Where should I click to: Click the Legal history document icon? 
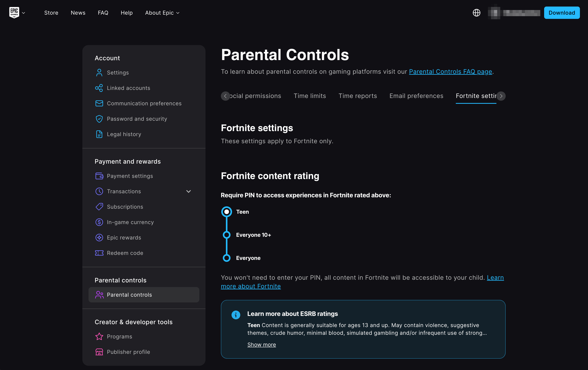99,134
